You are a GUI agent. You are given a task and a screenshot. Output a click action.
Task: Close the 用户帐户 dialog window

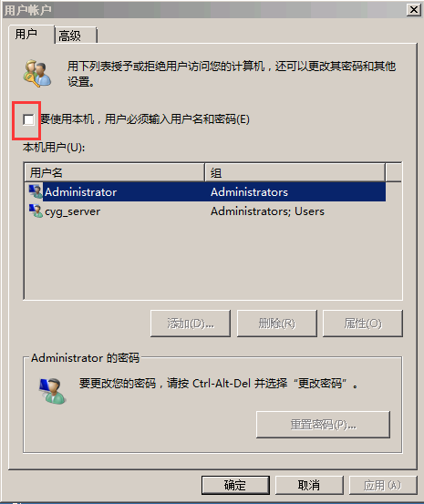[x=414, y=10]
